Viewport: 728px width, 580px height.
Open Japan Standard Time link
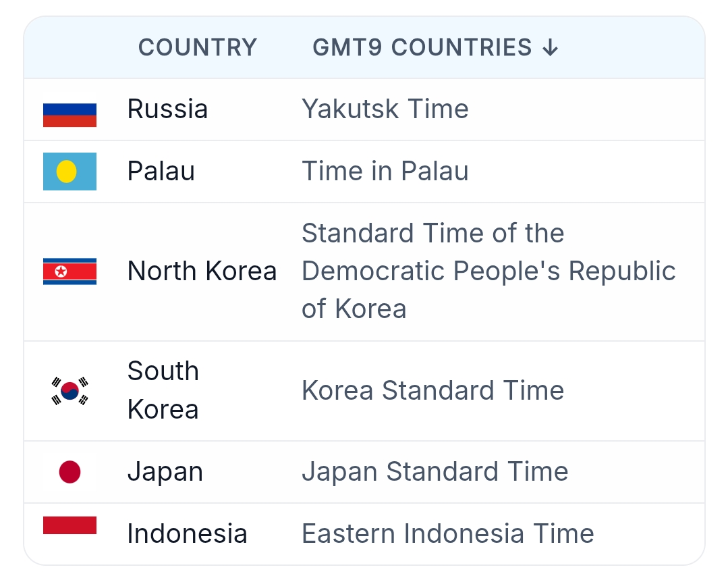pos(435,472)
